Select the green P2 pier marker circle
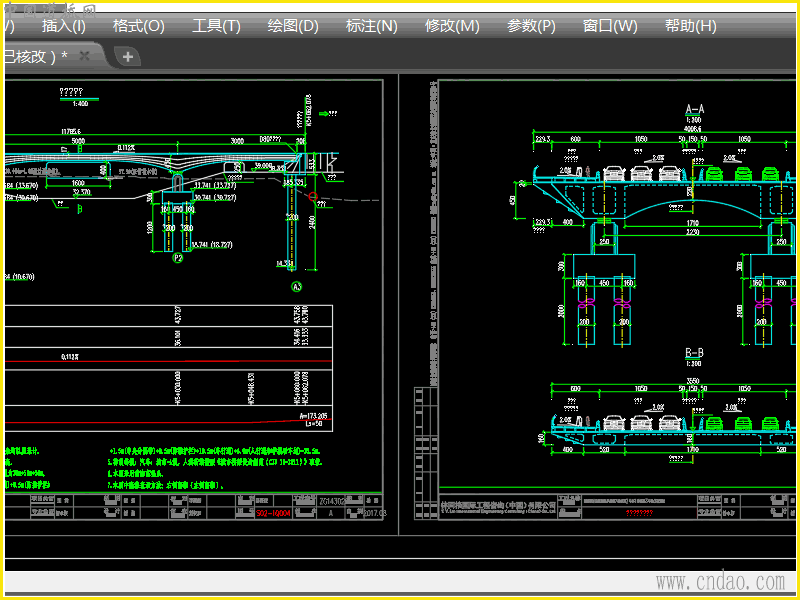 (178, 258)
